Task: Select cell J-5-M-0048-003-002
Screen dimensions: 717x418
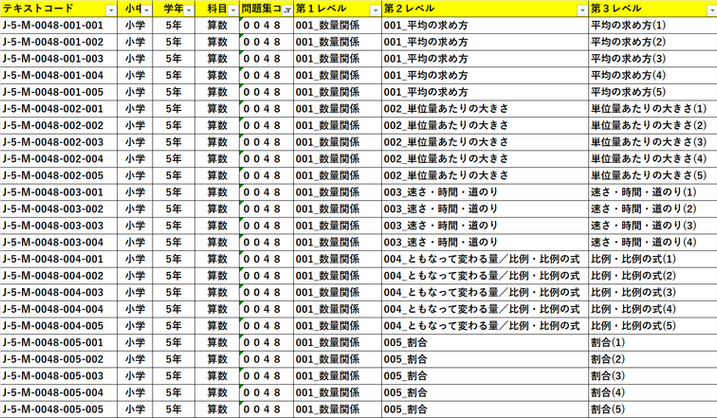Action: click(x=59, y=209)
